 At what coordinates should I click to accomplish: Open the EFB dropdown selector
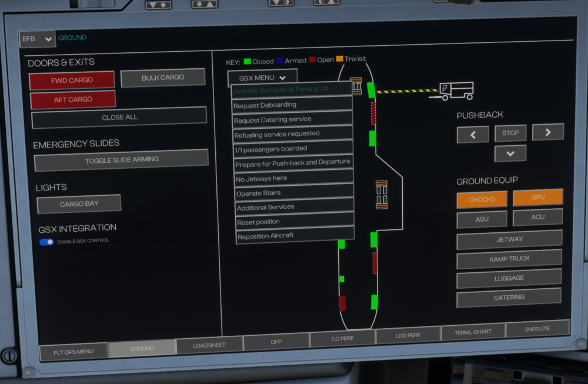[x=38, y=39]
